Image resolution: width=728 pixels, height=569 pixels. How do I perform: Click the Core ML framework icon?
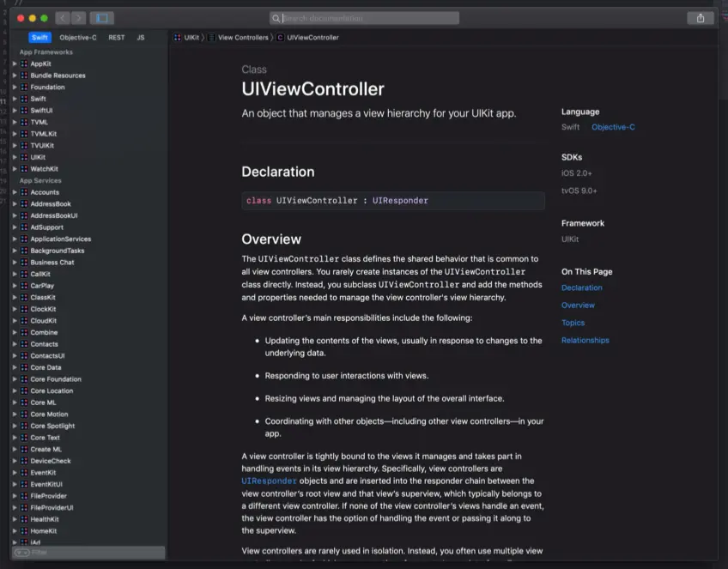point(24,403)
